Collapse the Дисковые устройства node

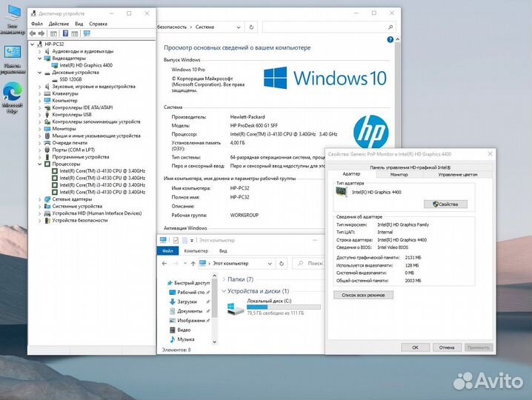click(x=40, y=73)
